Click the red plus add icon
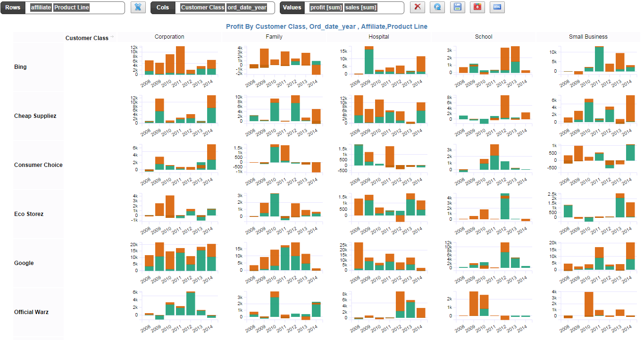The image size is (644, 340). pyautogui.click(x=477, y=8)
